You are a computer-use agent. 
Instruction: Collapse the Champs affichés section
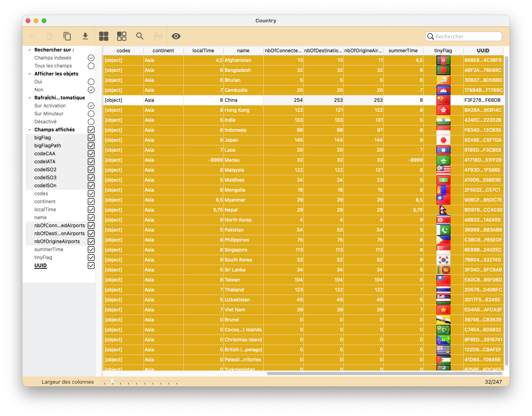(30, 130)
